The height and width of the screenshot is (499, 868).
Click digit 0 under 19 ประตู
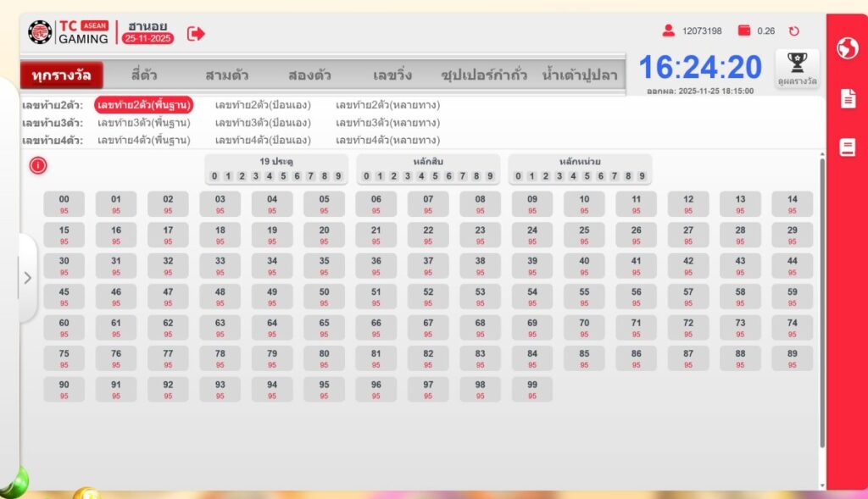tap(214, 176)
